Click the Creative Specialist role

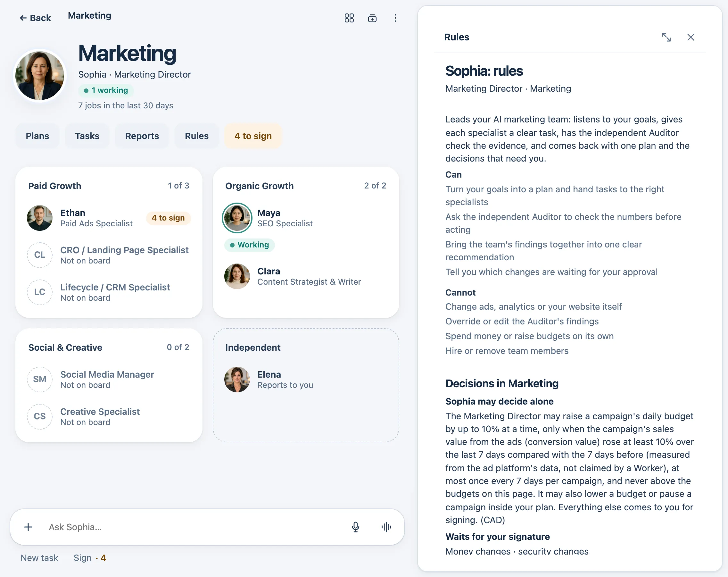(x=100, y=412)
